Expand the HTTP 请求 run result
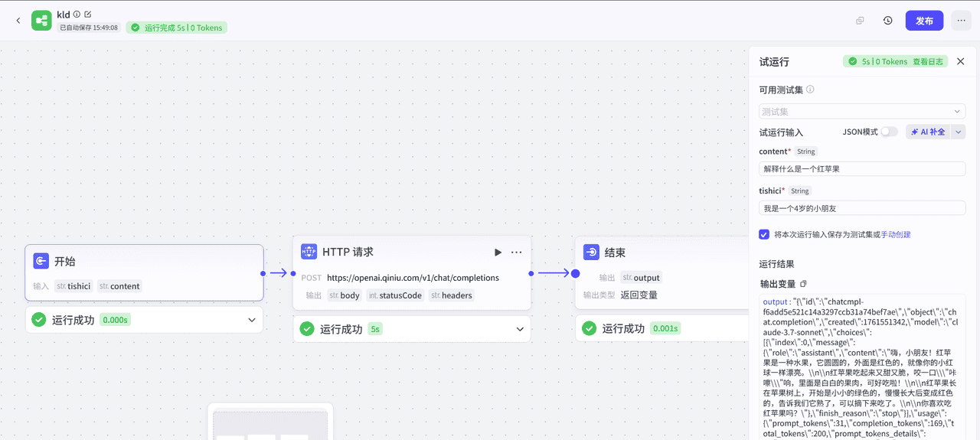This screenshot has width=980, height=440. pos(520,329)
